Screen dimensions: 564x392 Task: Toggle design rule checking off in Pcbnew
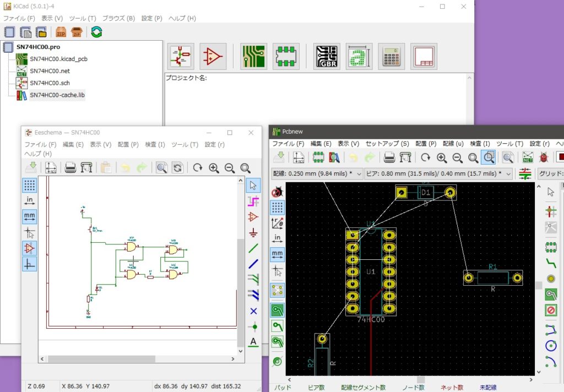277,192
